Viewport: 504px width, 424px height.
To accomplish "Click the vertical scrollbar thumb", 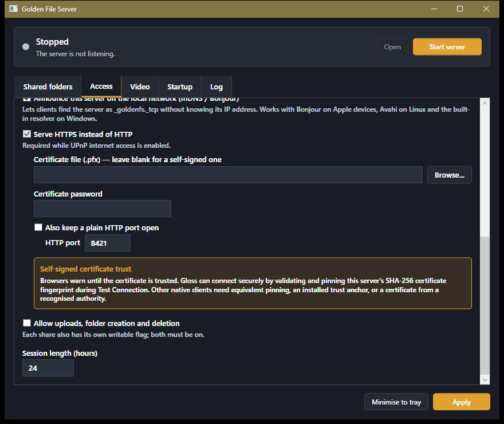I will pos(485,305).
